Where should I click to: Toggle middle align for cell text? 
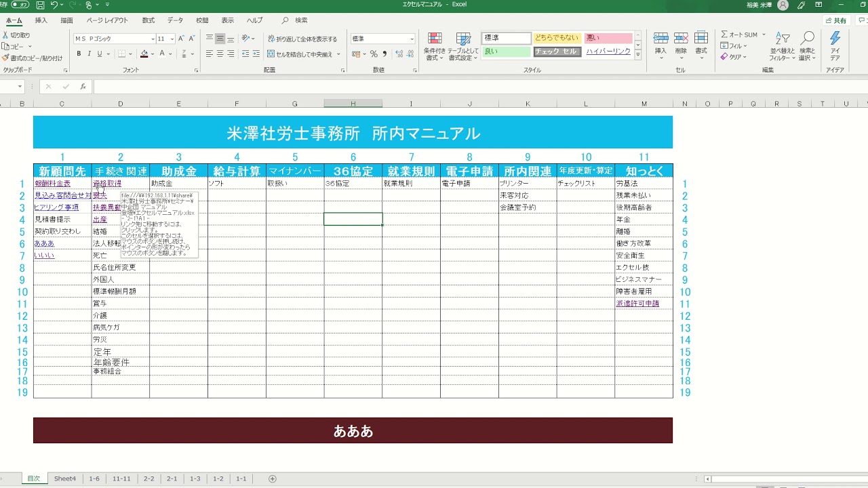220,39
